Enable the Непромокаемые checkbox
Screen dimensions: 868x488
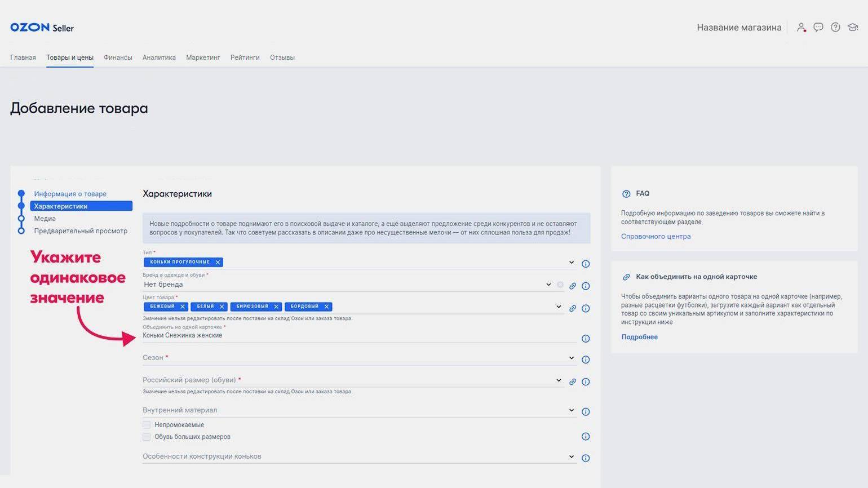[x=147, y=425]
